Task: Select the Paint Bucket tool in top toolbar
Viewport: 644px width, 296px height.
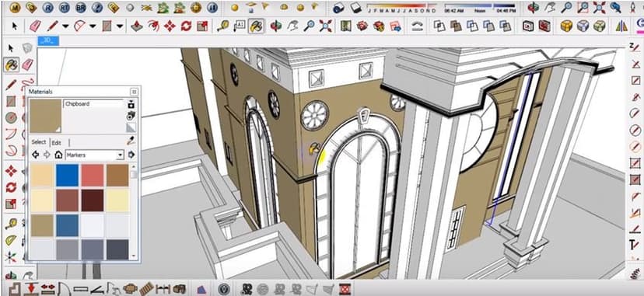Action: point(256,26)
